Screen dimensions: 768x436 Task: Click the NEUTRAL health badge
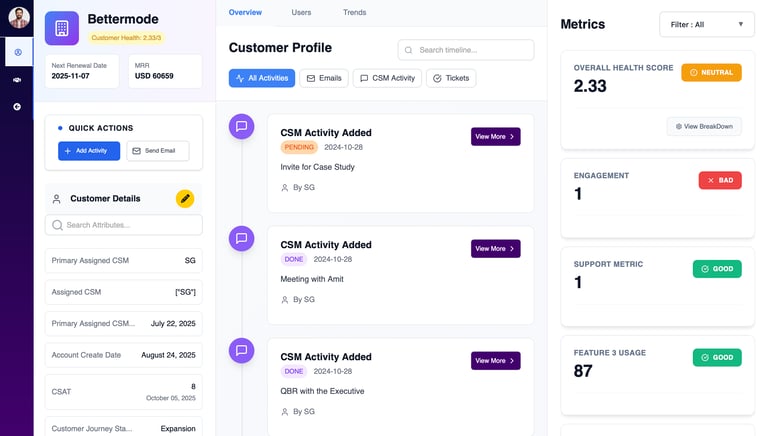pyautogui.click(x=711, y=73)
